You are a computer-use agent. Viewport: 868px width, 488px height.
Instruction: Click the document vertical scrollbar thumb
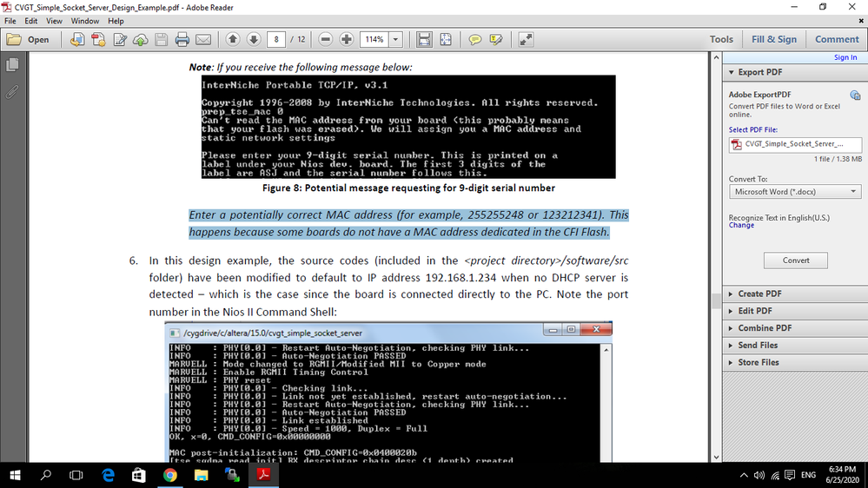click(x=716, y=301)
